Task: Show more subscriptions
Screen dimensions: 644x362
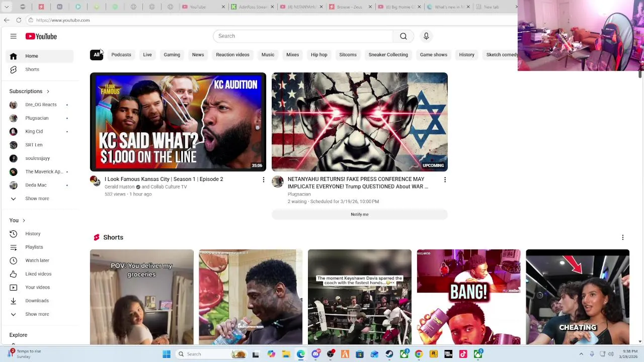Action: (40, 199)
